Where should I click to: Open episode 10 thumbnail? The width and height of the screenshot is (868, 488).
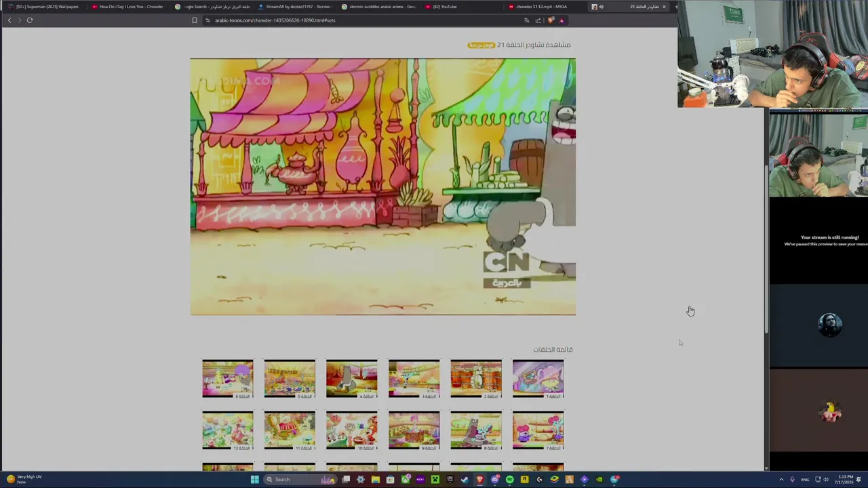351,430
